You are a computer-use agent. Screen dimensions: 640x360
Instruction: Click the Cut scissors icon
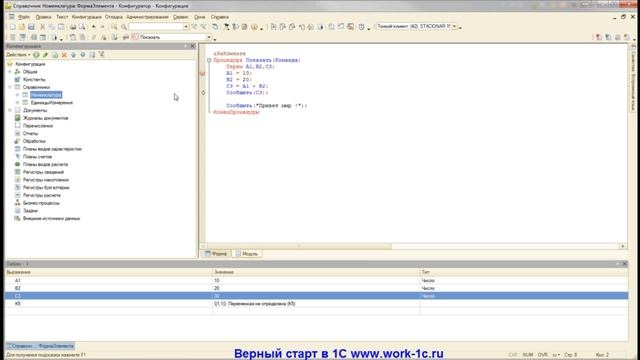coord(42,27)
